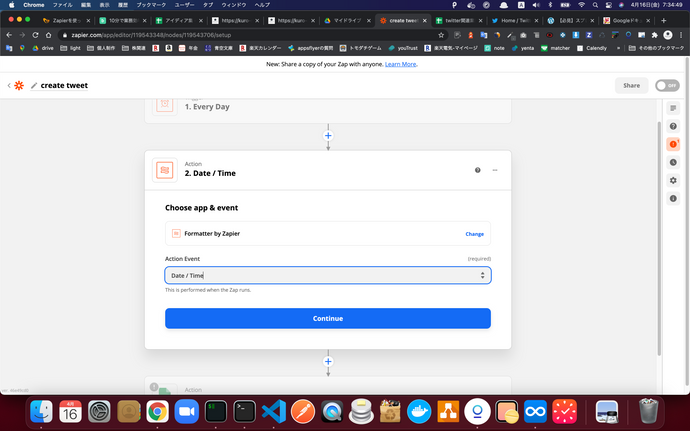Viewport: 690px width, 431px height.
Task: Open the ファイル menu in the menu bar
Action: tap(62, 5)
